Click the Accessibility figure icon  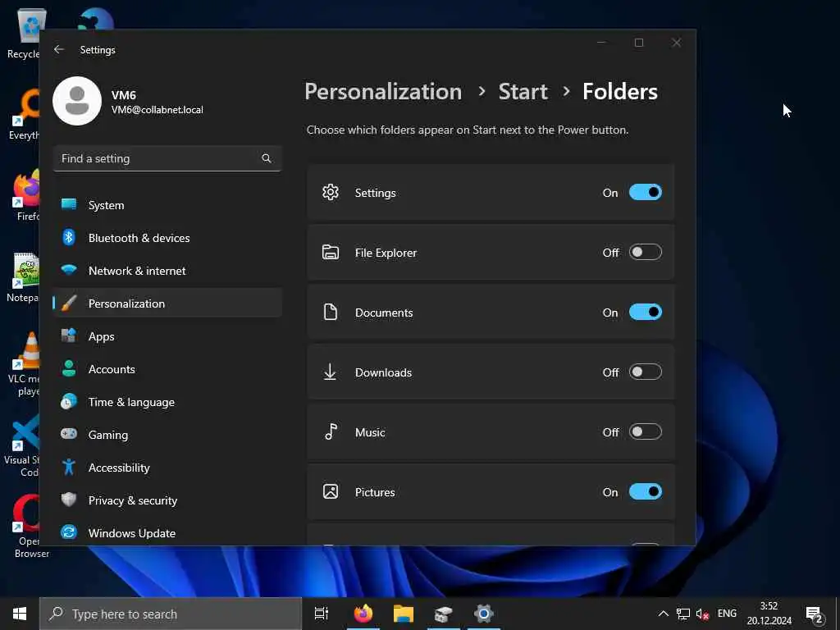point(69,467)
